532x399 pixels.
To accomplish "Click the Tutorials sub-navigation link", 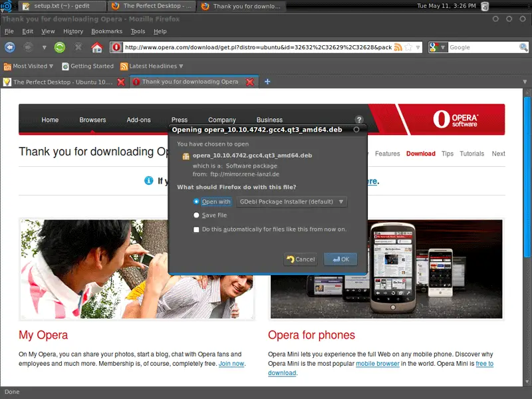I will (472, 154).
